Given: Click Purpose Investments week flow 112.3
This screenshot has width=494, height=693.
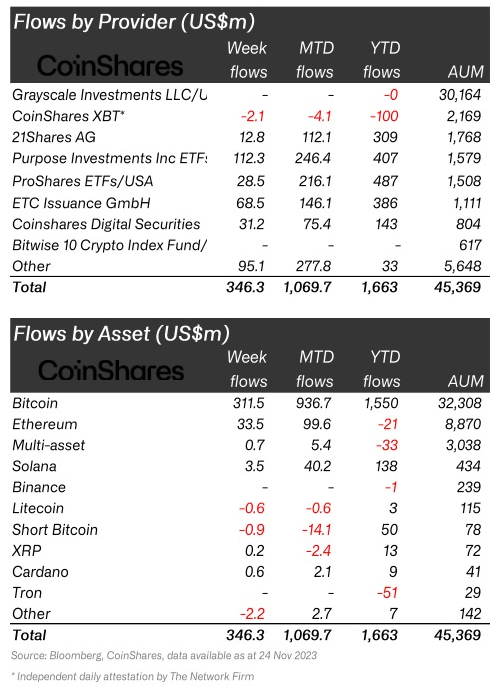Looking at the screenshot, I should tap(249, 158).
